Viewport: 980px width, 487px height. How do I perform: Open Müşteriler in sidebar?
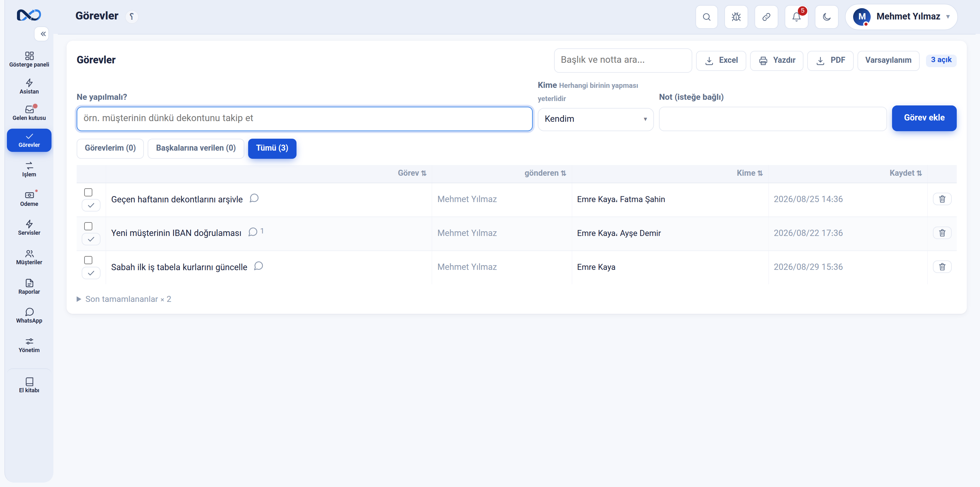(x=29, y=257)
